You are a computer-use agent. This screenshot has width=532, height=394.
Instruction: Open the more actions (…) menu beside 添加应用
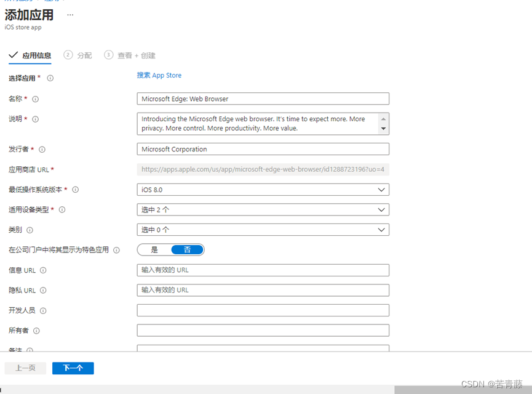coord(69,14)
